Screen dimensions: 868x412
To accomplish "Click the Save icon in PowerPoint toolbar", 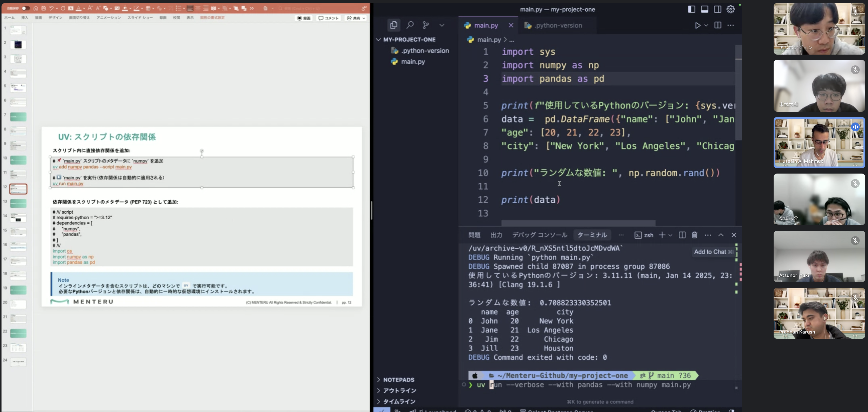I will [44, 8].
